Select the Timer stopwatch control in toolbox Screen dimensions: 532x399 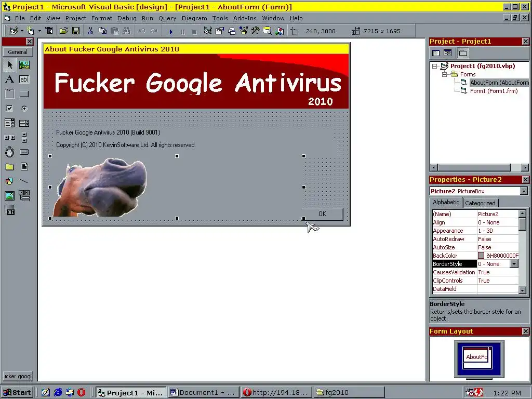coord(10,152)
